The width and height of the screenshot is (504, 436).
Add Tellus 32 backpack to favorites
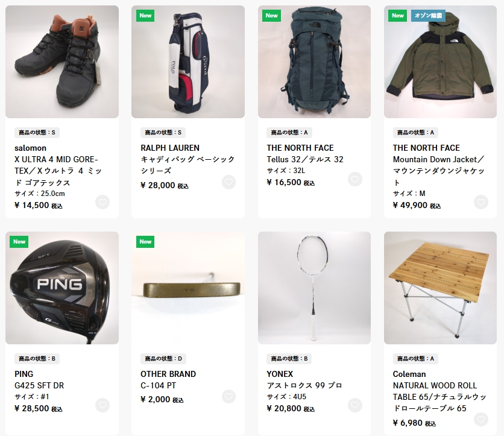355,180
